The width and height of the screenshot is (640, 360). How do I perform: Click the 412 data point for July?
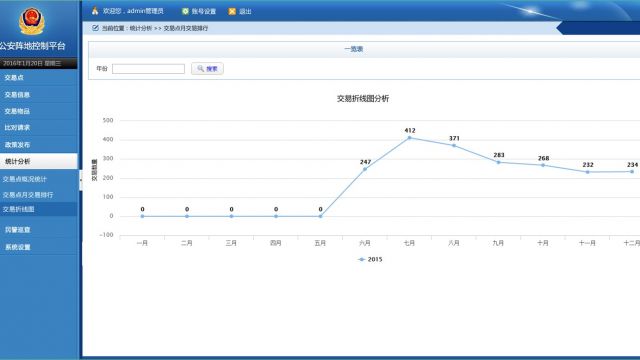[x=409, y=138]
